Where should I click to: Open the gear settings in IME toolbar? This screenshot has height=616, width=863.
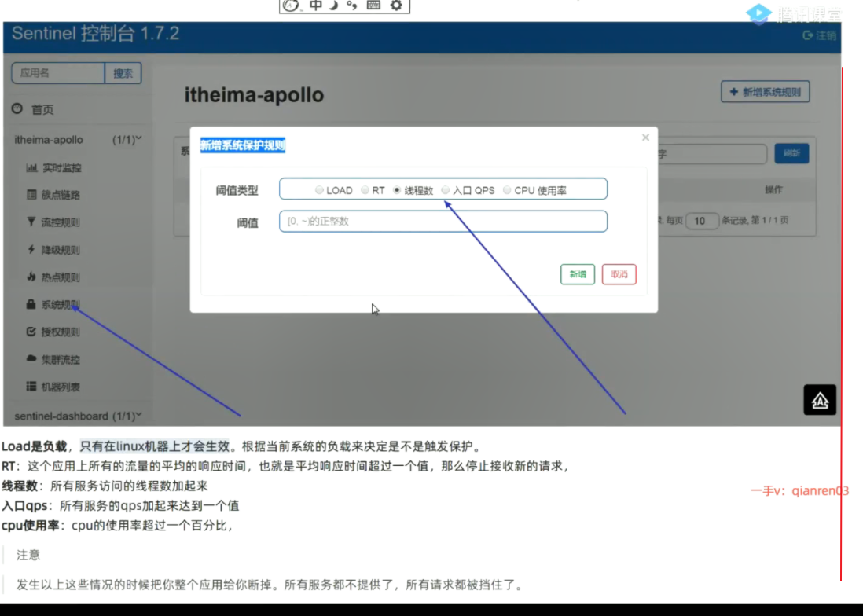(396, 5)
